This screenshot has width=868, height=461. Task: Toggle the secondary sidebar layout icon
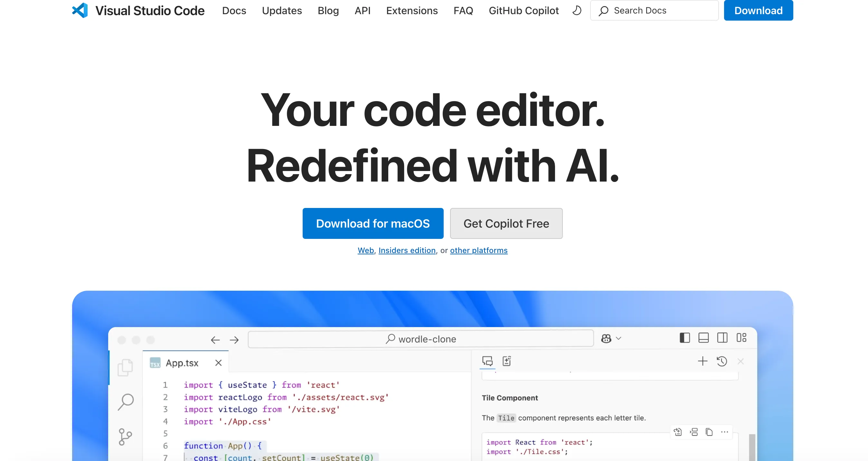tap(722, 338)
